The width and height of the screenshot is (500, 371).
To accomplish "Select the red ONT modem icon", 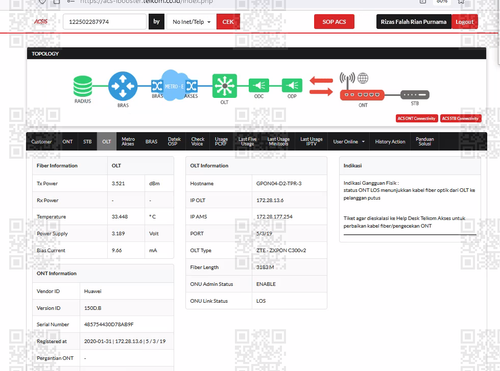I will pyautogui.click(x=362, y=95).
